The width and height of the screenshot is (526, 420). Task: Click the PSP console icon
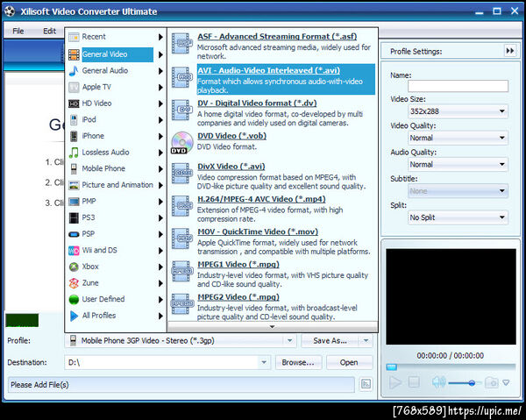[x=74, y=234]
